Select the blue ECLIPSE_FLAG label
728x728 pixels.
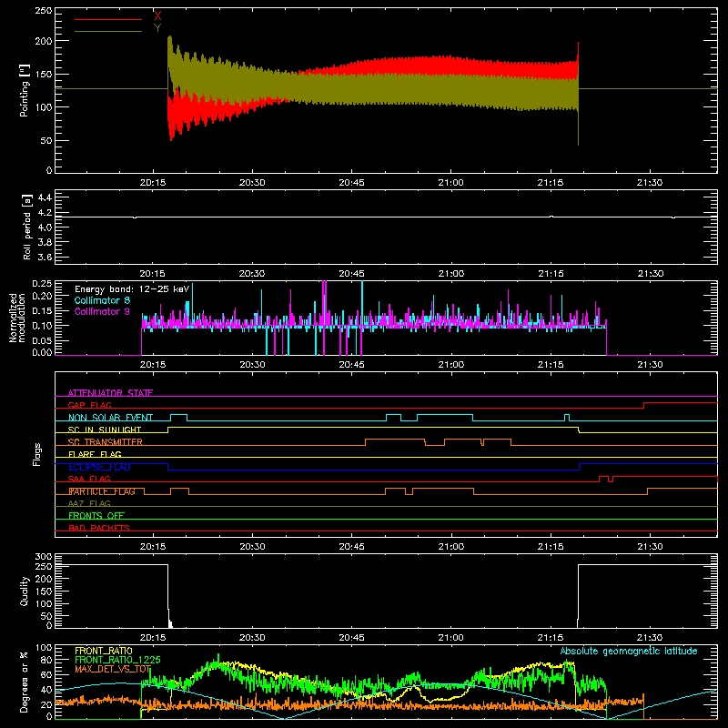(99, 467)
